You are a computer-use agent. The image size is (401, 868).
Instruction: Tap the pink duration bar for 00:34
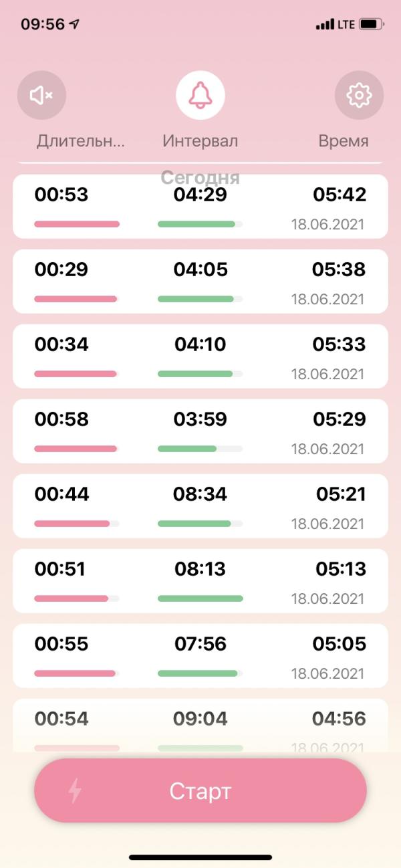[77, 374]
